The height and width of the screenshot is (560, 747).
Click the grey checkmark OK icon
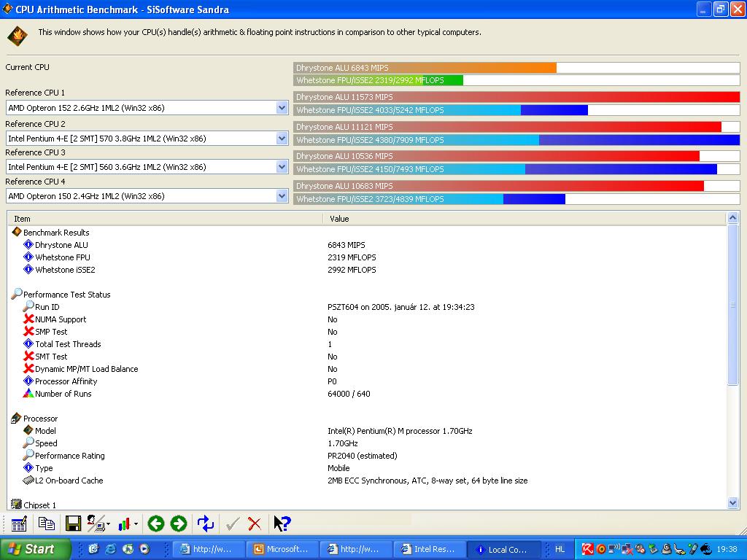tap(233, 524)
